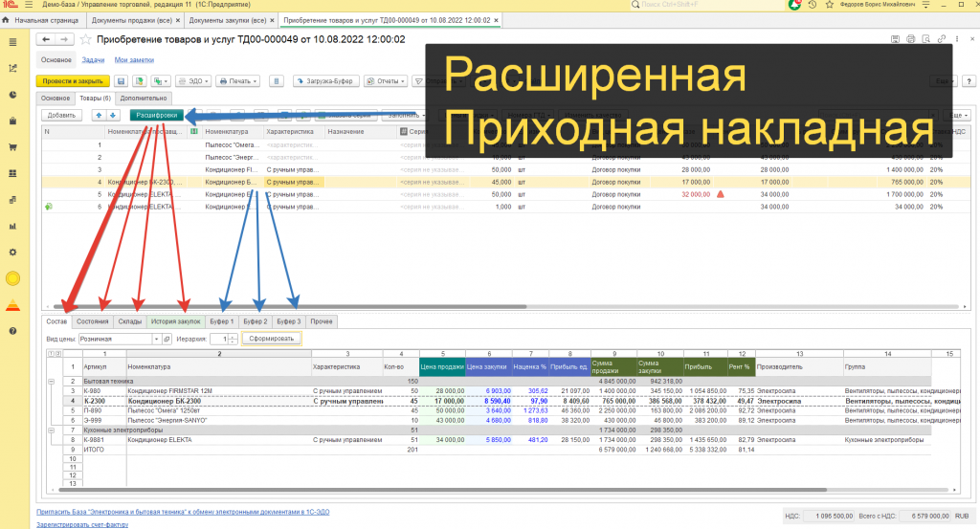Collapse the Кухонные электроприборы group

52,430
